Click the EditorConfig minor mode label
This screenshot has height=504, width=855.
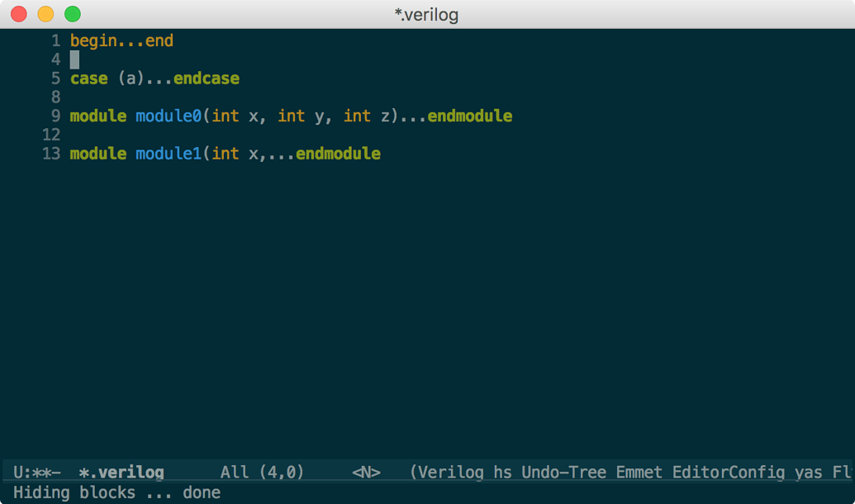[729, 473]
